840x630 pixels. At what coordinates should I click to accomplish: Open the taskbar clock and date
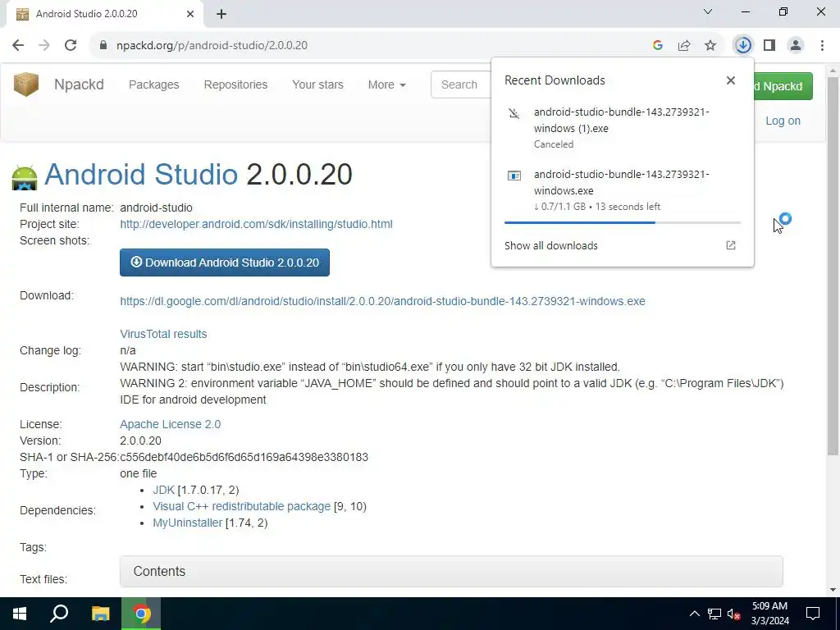tap(769, 614)
